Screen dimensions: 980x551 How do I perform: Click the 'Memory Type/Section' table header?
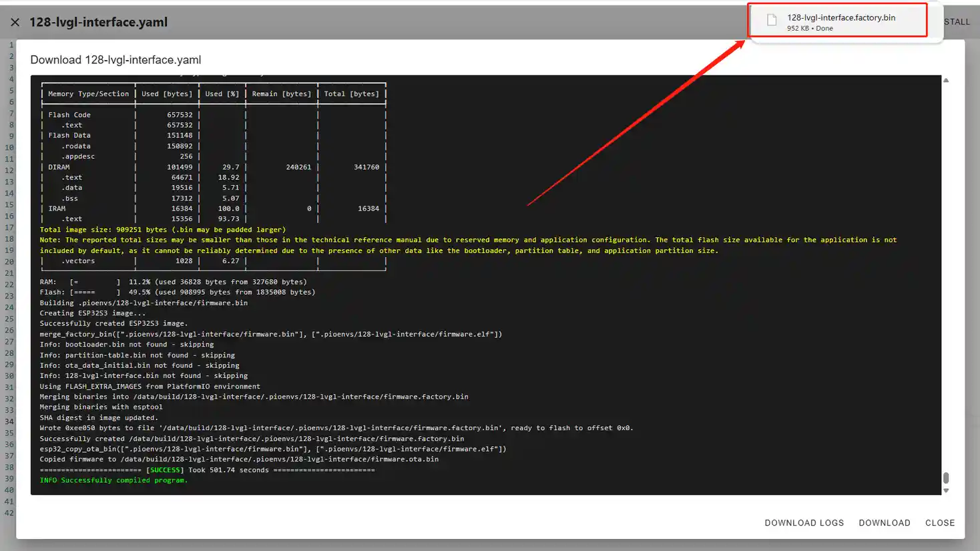pyautogui.click(x=88, y=94)
